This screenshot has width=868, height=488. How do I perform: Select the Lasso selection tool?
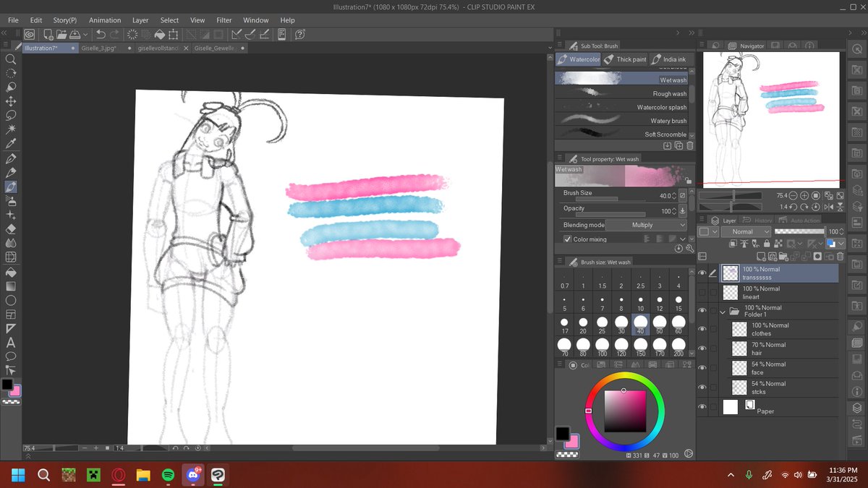(11, 116)
